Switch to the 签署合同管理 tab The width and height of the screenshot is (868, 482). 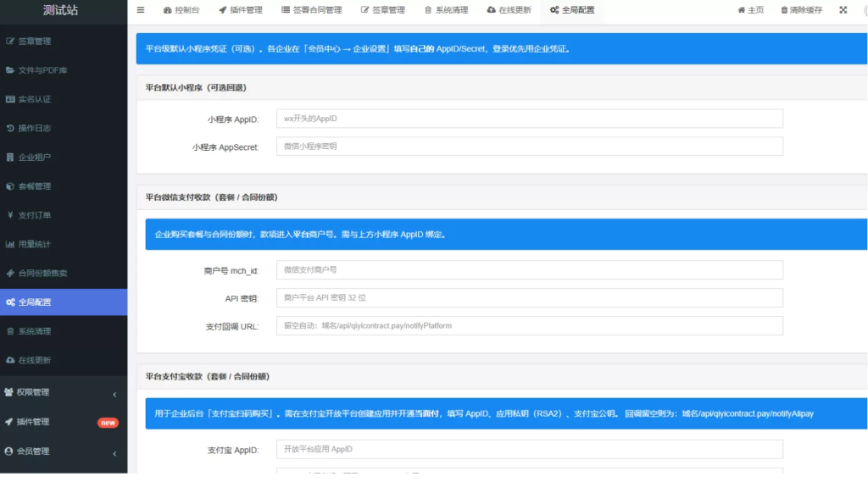tap(312, 10)
